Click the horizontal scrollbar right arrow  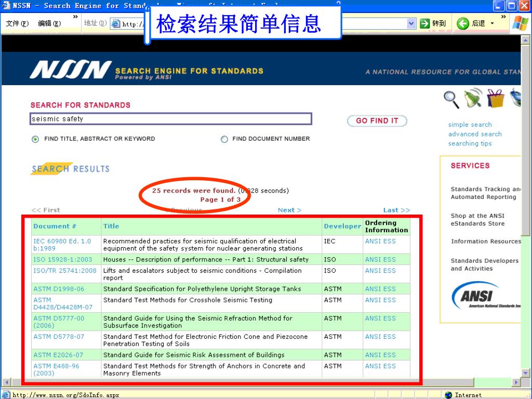pyautogui.click(x=516, y=382)
